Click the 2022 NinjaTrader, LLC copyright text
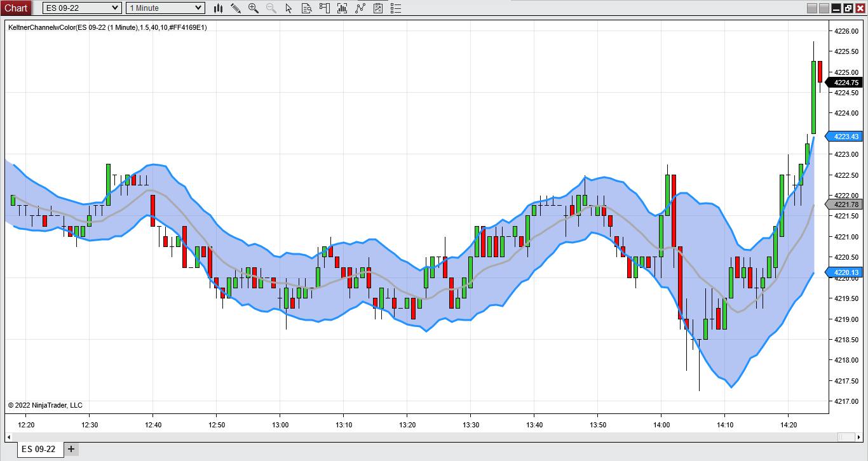The image size is (868, 461). (x=45, y=405)
